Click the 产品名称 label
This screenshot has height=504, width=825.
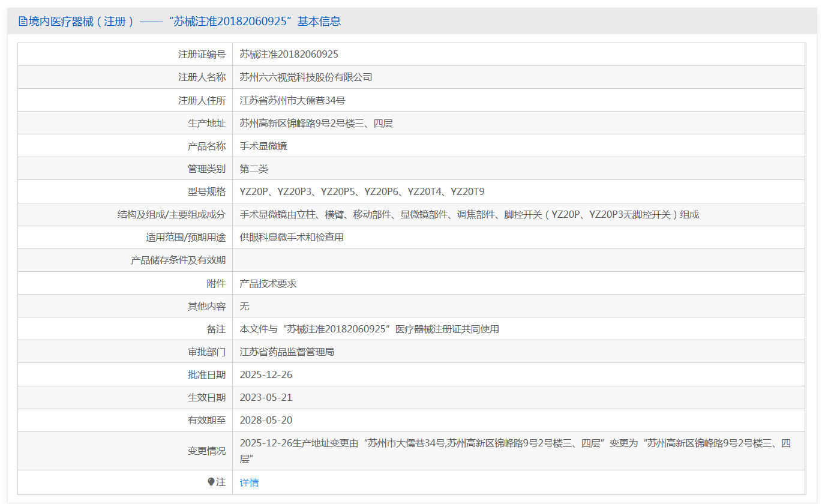[x=206, y=145]
